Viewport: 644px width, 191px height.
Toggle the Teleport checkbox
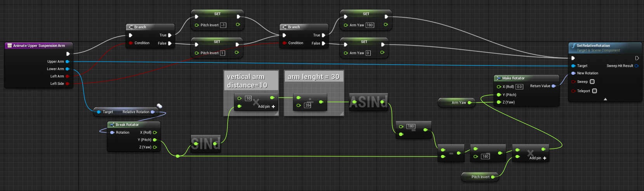click(x=594, y=91)
